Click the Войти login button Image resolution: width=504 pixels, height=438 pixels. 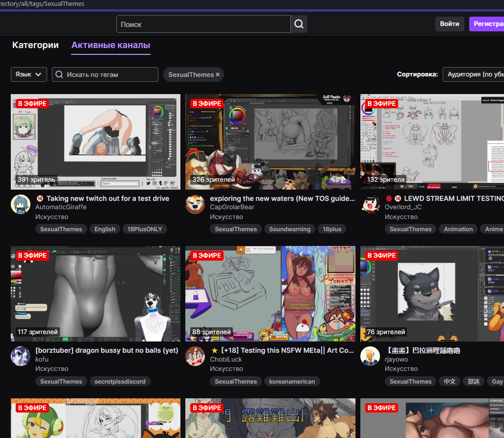point(450,24)
